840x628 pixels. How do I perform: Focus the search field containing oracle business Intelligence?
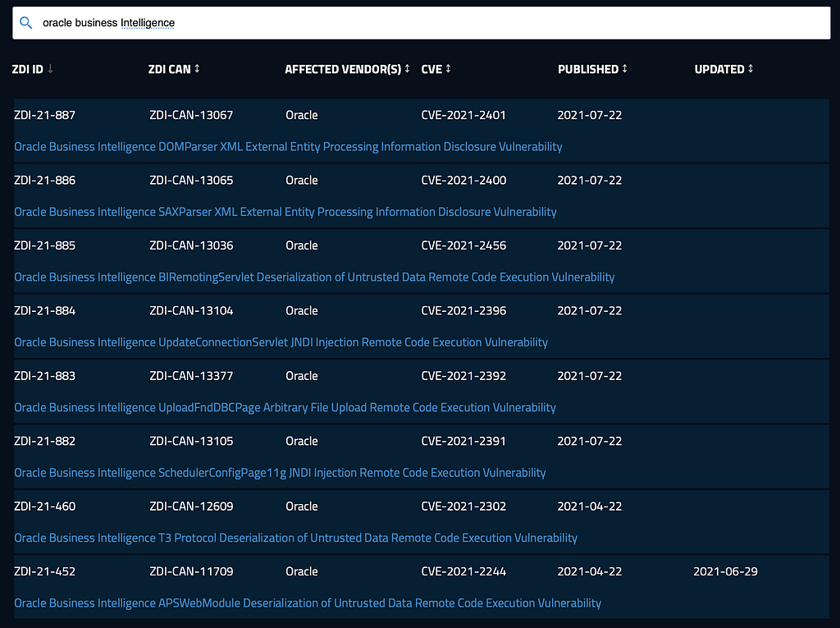421,23
